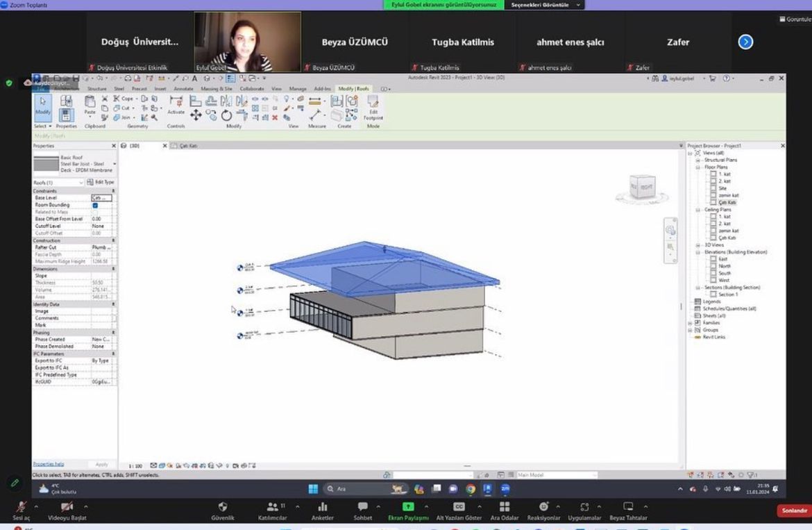Click the Apply button in Properties
Image resolution: width=812 pixels, height=530 pixels.
pos(101,464)
